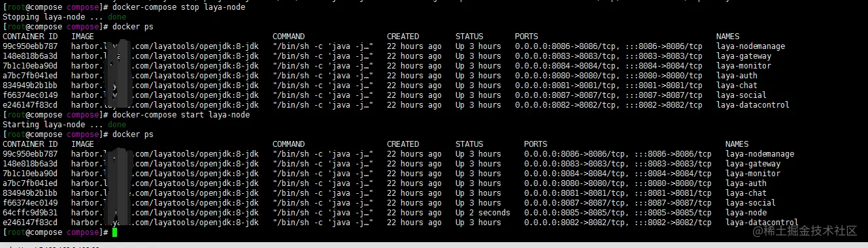Click the "docker-compose start laya-node" command text
The height and width of the screenshot is (248, 868).
click(181, 115)
